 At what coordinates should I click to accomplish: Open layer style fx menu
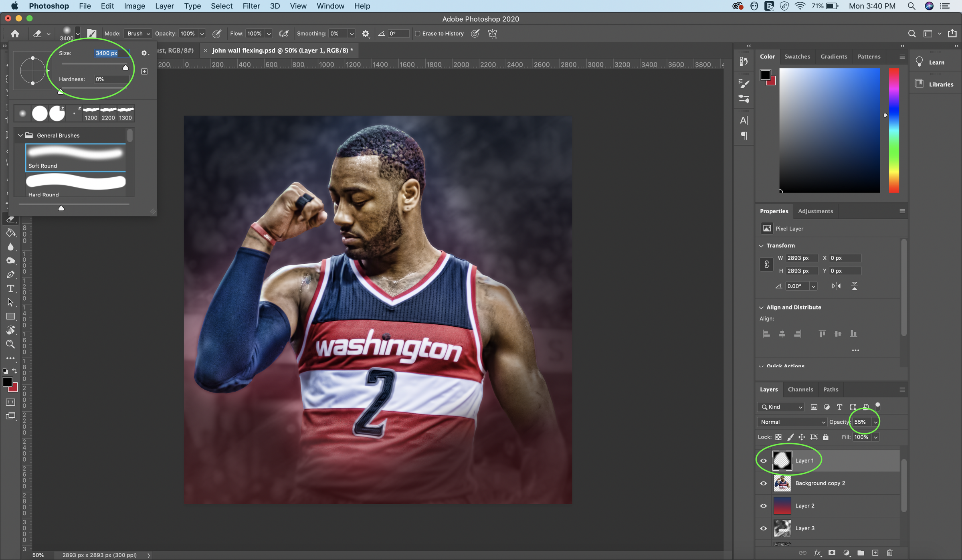(x=817, y=553)
